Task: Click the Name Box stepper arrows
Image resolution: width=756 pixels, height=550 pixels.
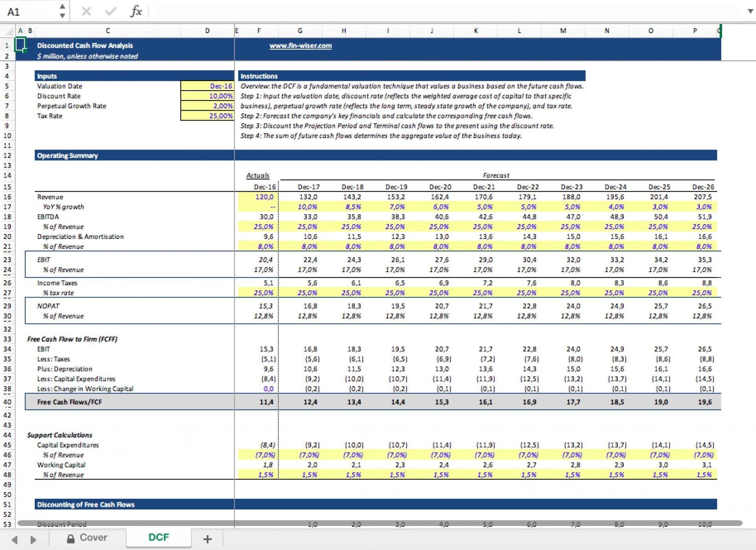Action: 62,11
